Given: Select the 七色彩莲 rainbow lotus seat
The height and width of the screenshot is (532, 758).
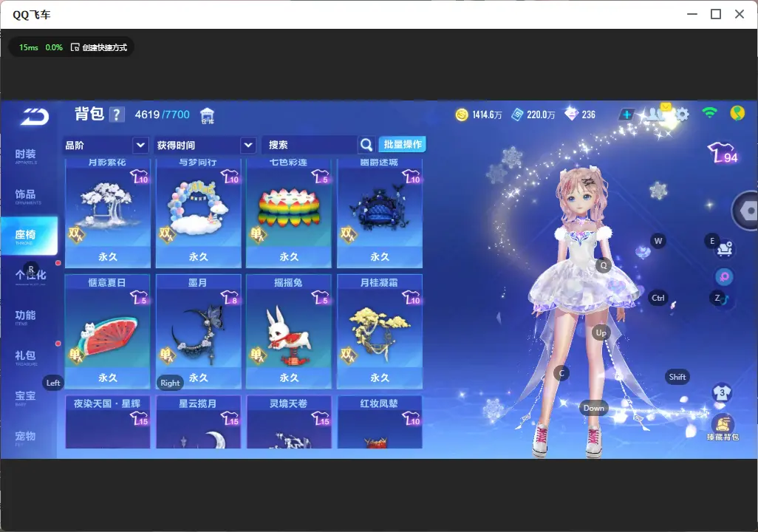Looking at the screenshot, I should pos(289,214).
